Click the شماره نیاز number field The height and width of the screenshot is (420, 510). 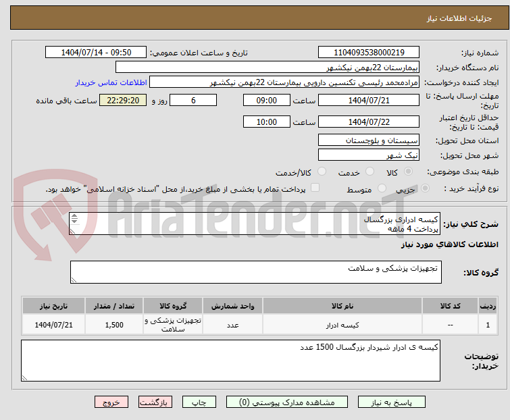(x=369, y=53)
